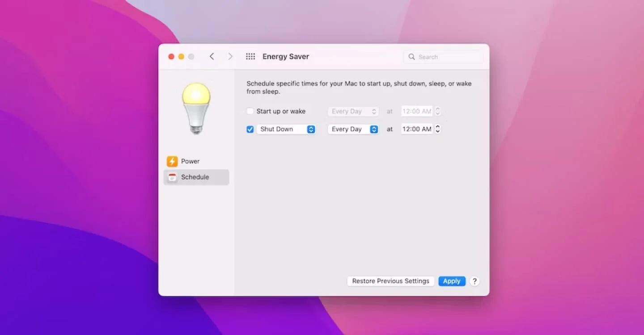Image resolution: width=644 pixels, height=335 pixels.
Task: Close the Energy Saver window
Action: tap(171, 57)
